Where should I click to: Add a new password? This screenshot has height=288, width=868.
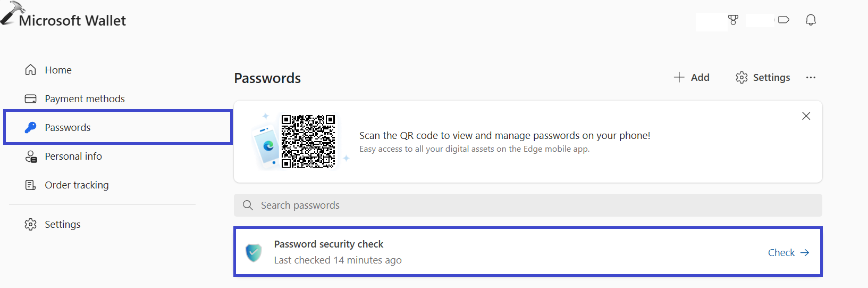tap(692, 78)
